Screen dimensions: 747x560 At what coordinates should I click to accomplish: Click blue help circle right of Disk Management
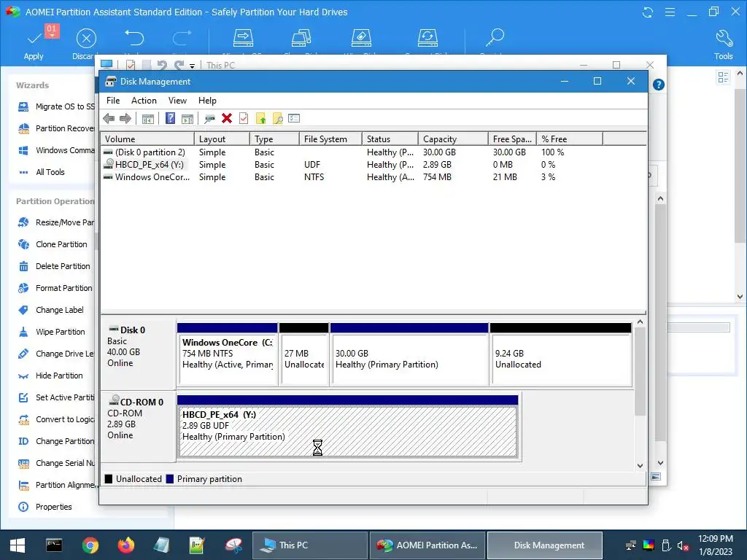click(659, 85)
